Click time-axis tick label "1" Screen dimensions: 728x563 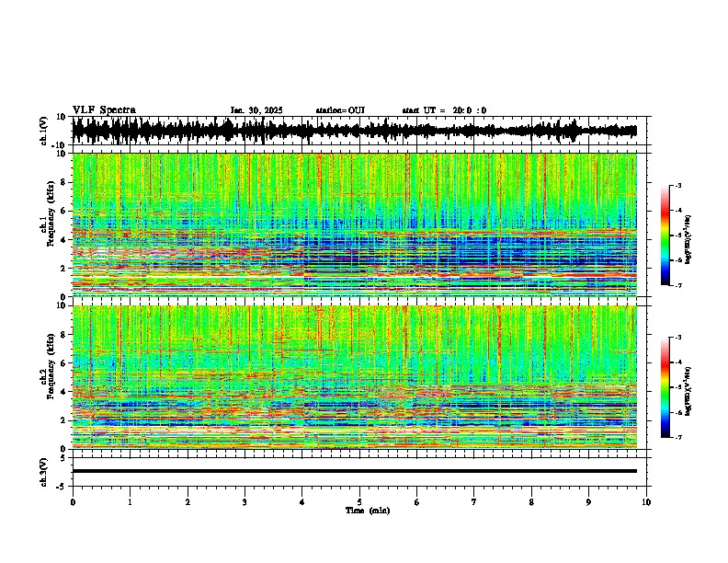[x=130, y=502]
